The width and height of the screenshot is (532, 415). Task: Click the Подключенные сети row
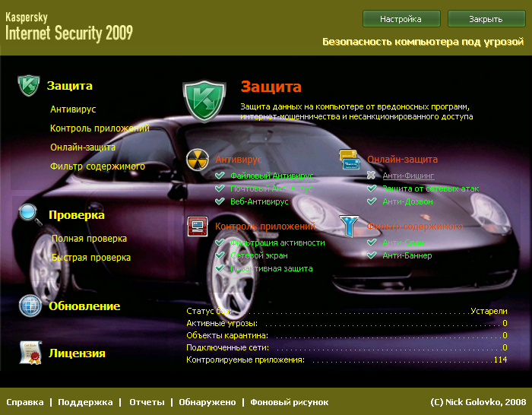click(347, 347)
